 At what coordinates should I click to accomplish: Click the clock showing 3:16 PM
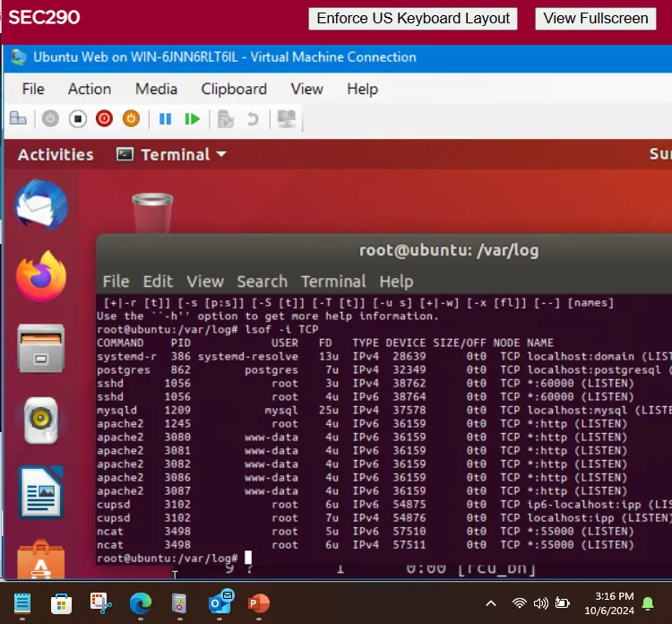click(x=614, y=596)
